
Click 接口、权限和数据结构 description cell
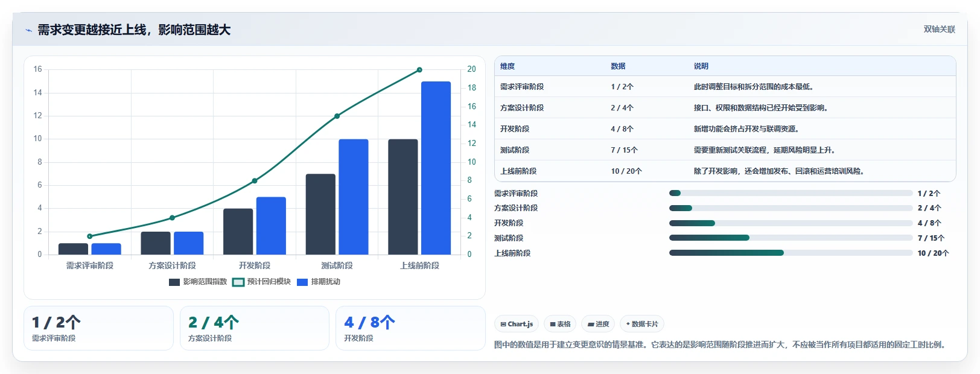(x=762, y=108)
